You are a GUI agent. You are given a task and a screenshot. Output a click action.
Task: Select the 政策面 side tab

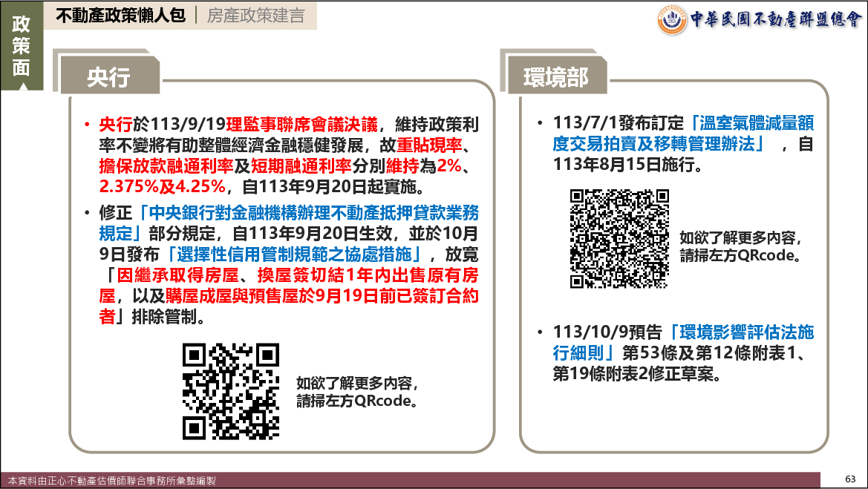click(x=21, y=46)
